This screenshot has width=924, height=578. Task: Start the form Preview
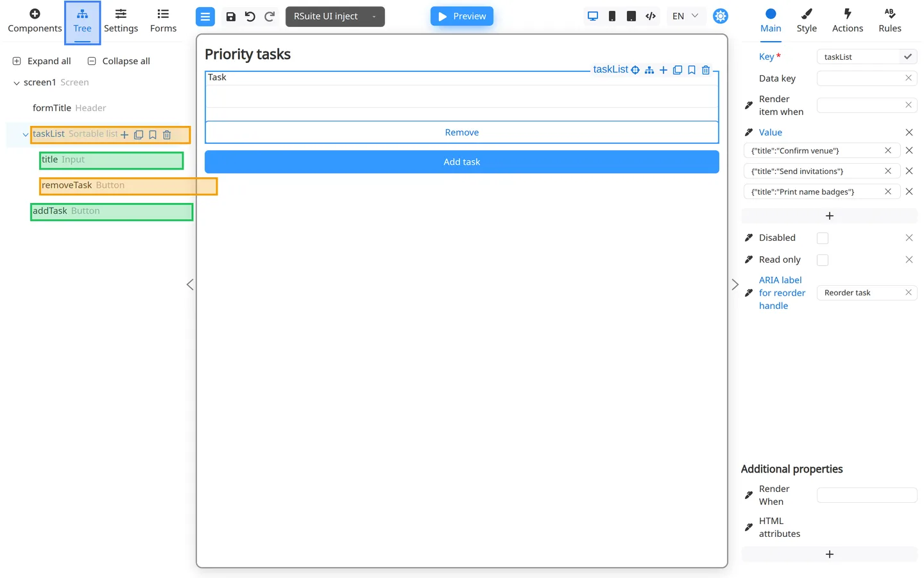click(x=462, y=16)
